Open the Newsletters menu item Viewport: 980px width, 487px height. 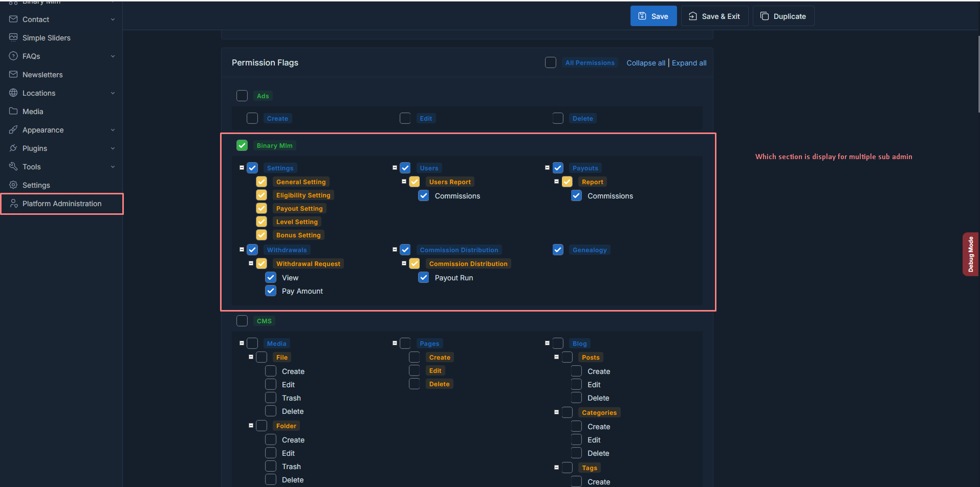pyautogui.click(x=42, y=75)
